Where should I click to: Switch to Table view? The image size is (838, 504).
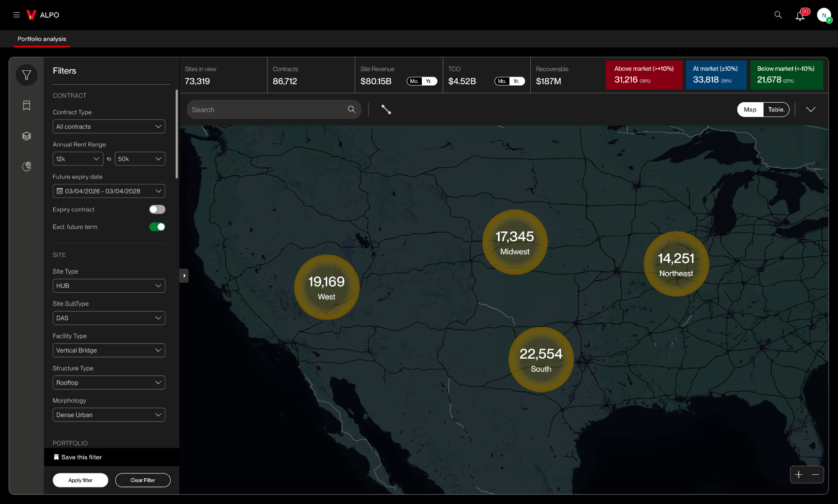point(776,109)
